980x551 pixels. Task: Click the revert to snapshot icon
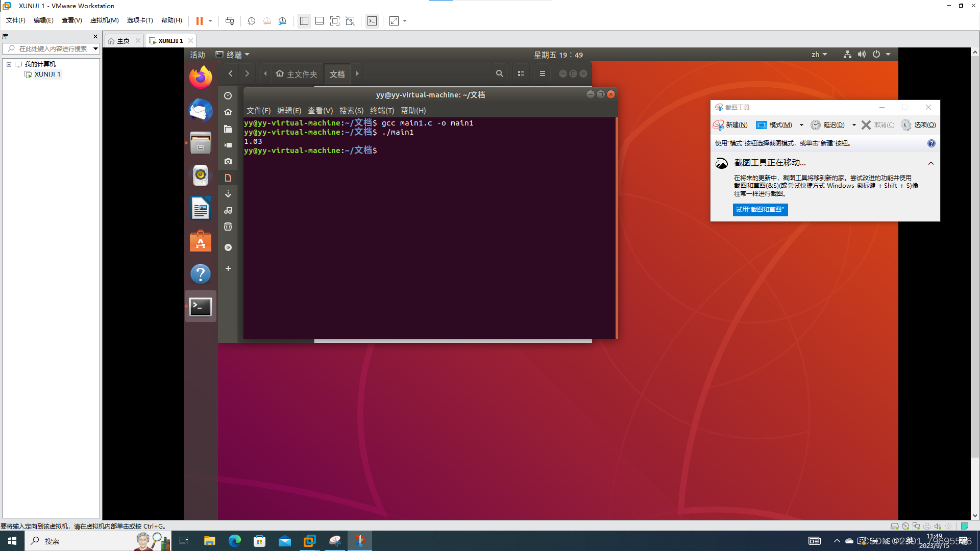coord(267,21)
